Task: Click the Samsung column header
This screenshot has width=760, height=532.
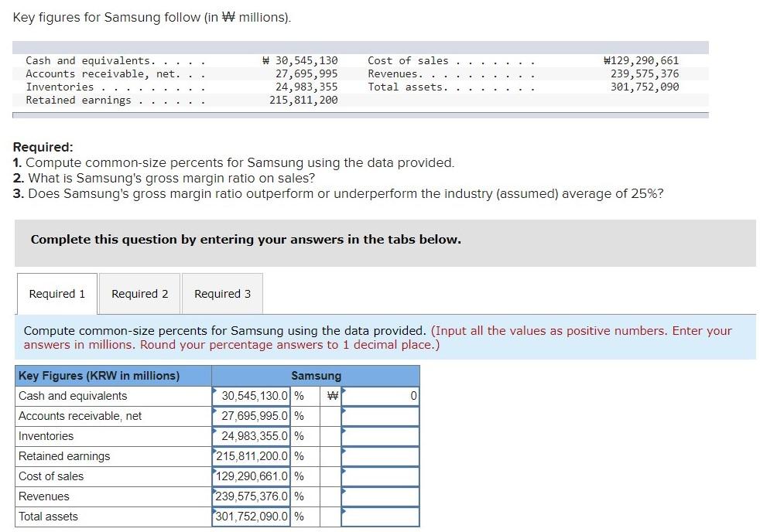Action: pyautogui.click(x=316, y=376)
